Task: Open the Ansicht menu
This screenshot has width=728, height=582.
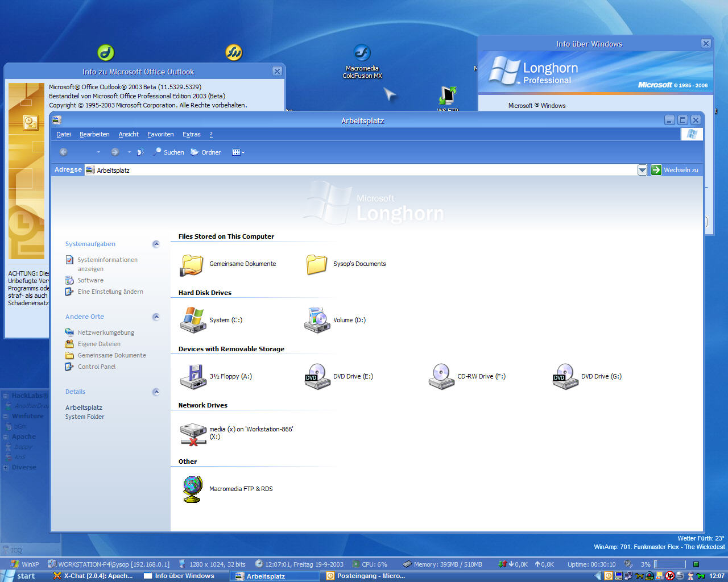Action: [129, 135]
